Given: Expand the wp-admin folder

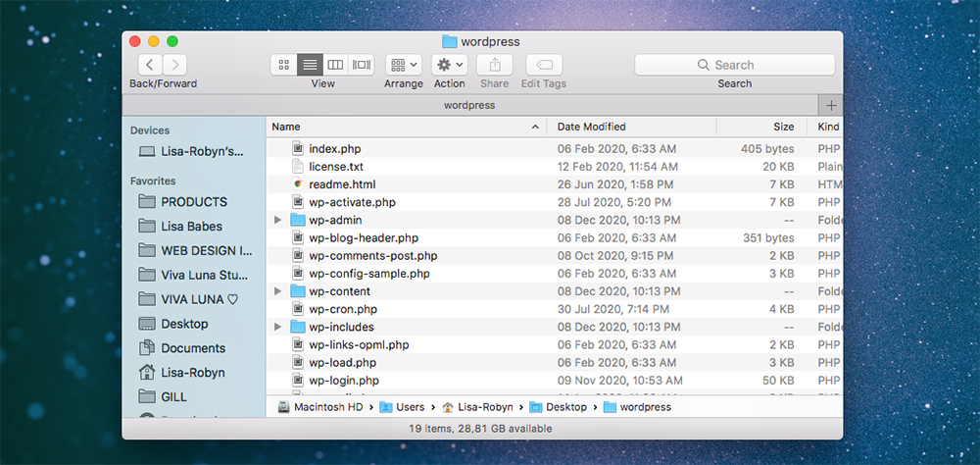Looking at the screenshot, I should pos(278,220).
